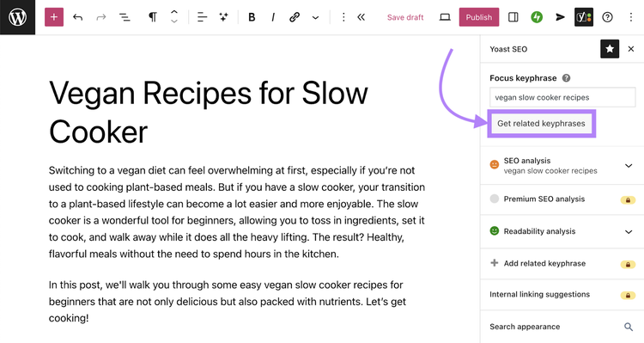Viewport: 644px width, 343px height.
Task: Expand the Readability analysis section
Action: [562, 231]
